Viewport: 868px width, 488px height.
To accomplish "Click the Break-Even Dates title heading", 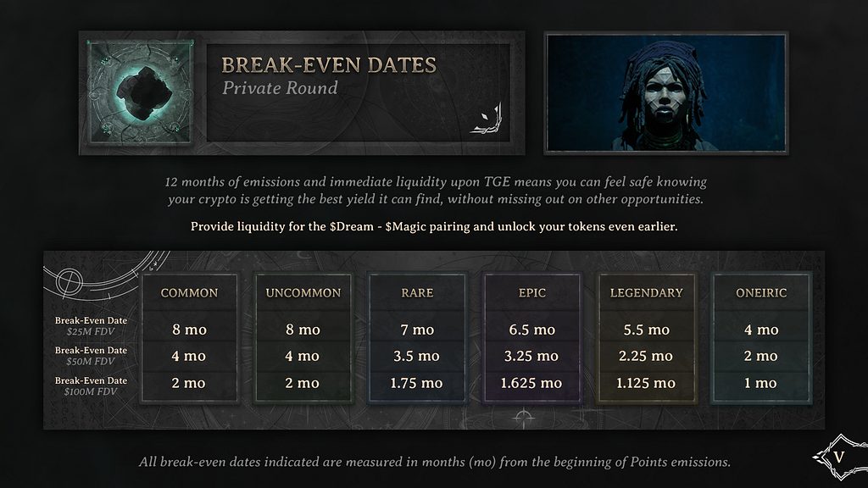I will point(329,65).
